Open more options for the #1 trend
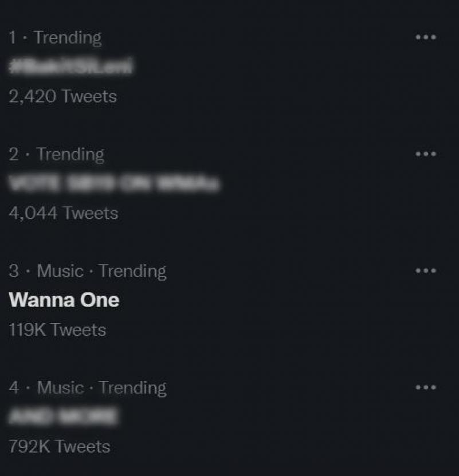The width and height of the screenshot is (459, 476). [x=425, y=37]
